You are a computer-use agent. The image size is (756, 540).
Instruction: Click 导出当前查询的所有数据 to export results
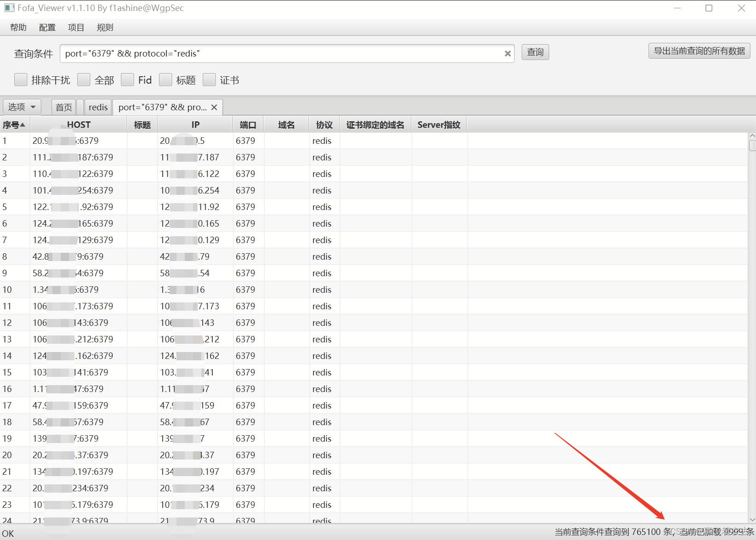[699, 51]
